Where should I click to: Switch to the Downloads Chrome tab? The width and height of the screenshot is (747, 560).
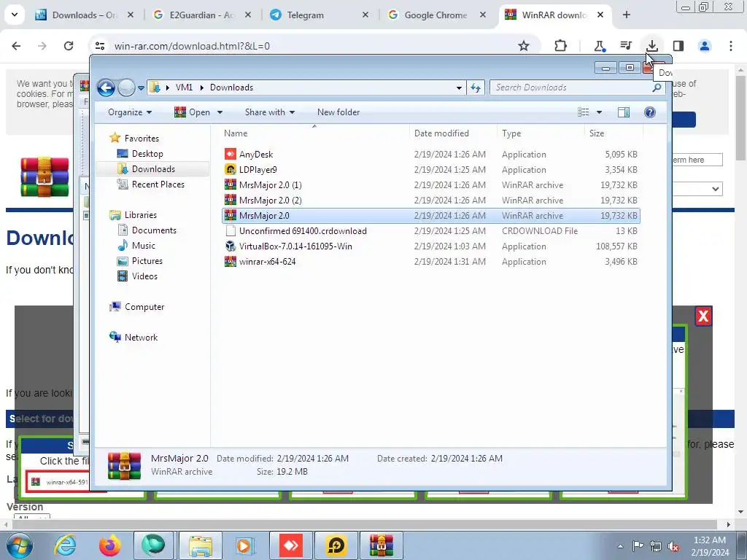pos(85,15)
